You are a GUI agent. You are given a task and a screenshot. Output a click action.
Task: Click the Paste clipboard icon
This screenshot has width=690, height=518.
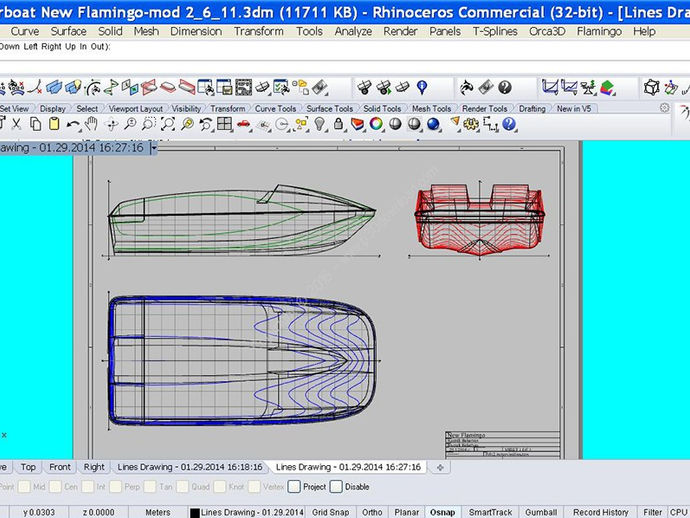54,124
